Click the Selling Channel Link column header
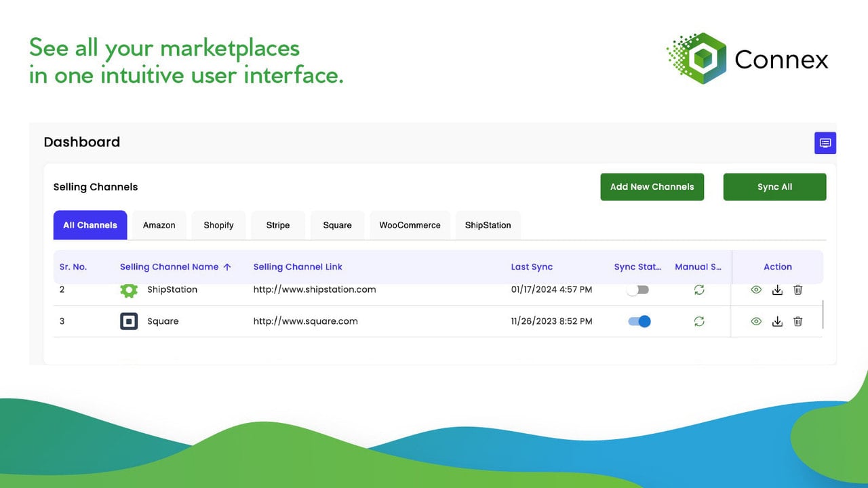Viewport: 868px width, 488px height. pos(298,267)
